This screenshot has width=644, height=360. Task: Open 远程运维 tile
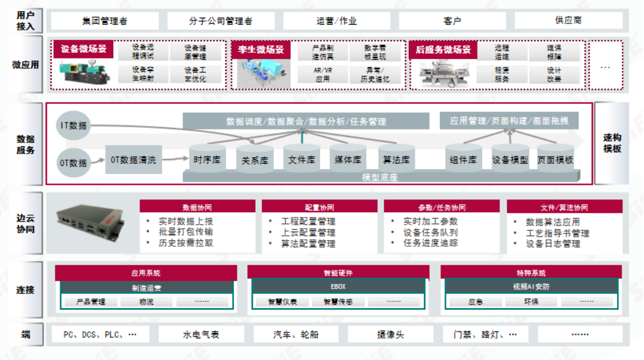click(x=502, y=52)
